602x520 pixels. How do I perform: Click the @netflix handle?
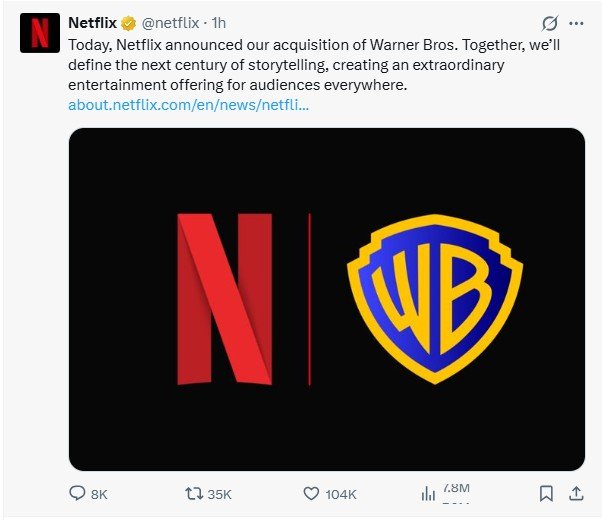click(171, 23)
